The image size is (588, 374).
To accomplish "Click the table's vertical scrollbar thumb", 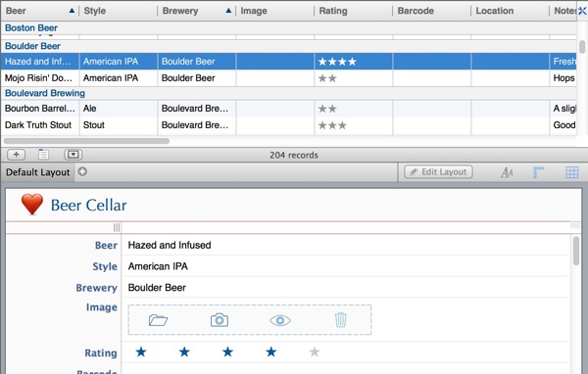I will click(582, 47).
